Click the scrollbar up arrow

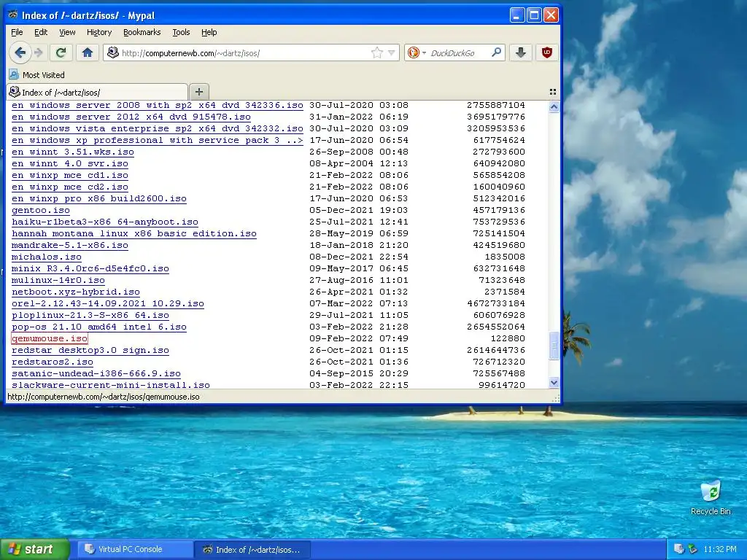tap(554, 106)
